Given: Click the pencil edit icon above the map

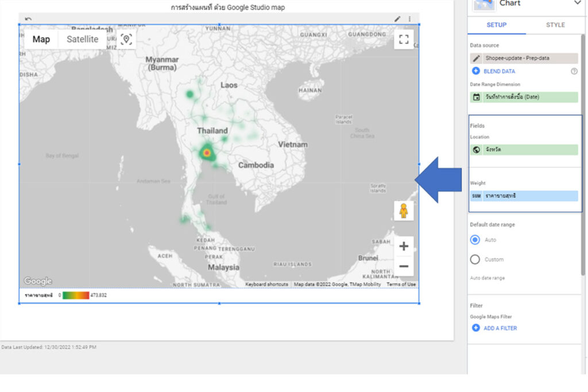Looking at the screenshot, I should click(x=397, y=19).
